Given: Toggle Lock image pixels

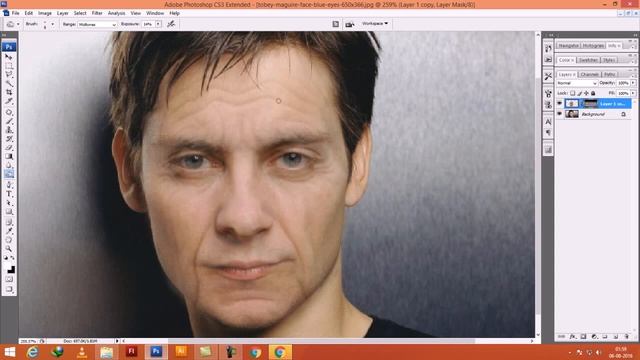Looking at the screenshot, I should pyautogui.click(x=579, y=93).
